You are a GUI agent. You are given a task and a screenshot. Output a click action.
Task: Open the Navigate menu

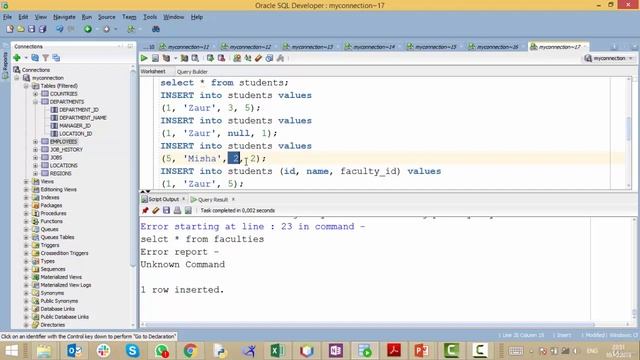click(64, 17)
